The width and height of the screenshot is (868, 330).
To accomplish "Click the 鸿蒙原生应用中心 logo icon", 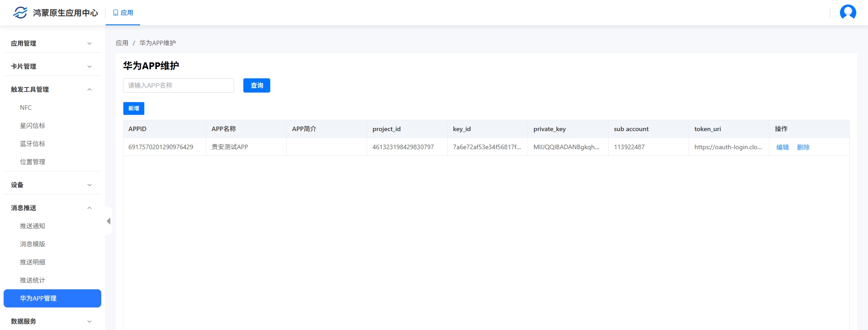I will 20,13.
